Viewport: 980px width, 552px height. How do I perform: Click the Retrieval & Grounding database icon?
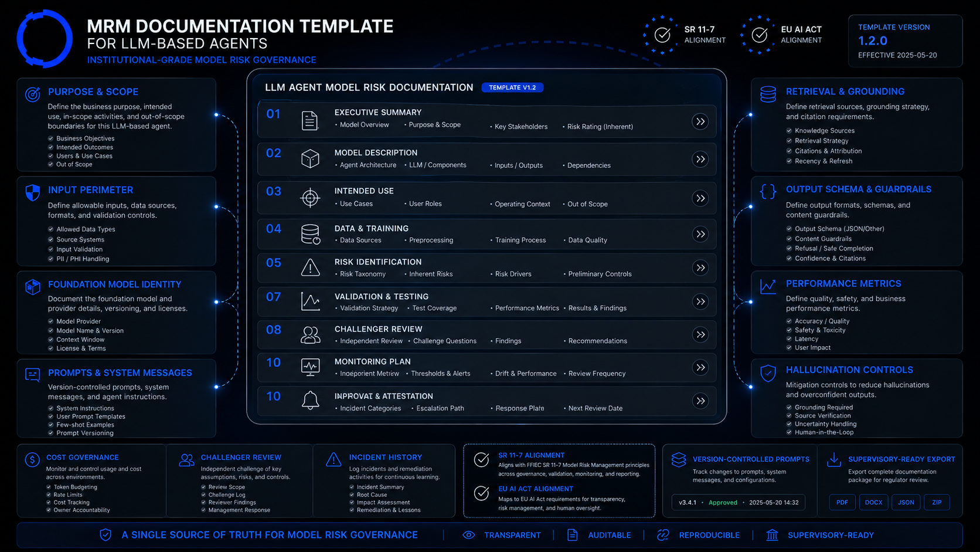pyautogui.click(x=768, y=94)
